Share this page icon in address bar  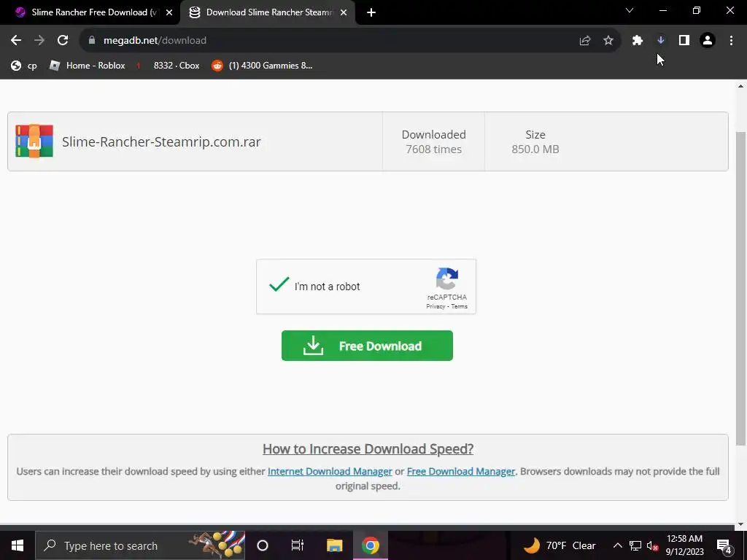pyautogui.click(x=584, y=41)
